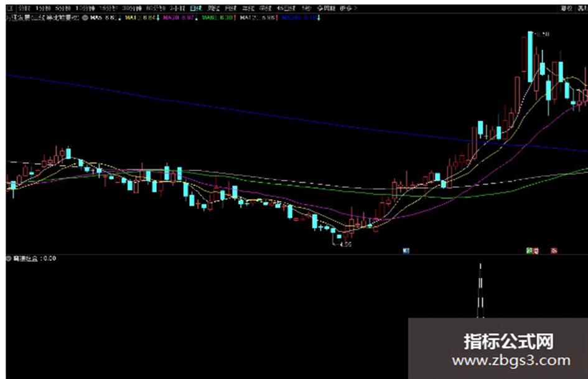Click the long blue MA250 line on chart

tap(296, 118)
